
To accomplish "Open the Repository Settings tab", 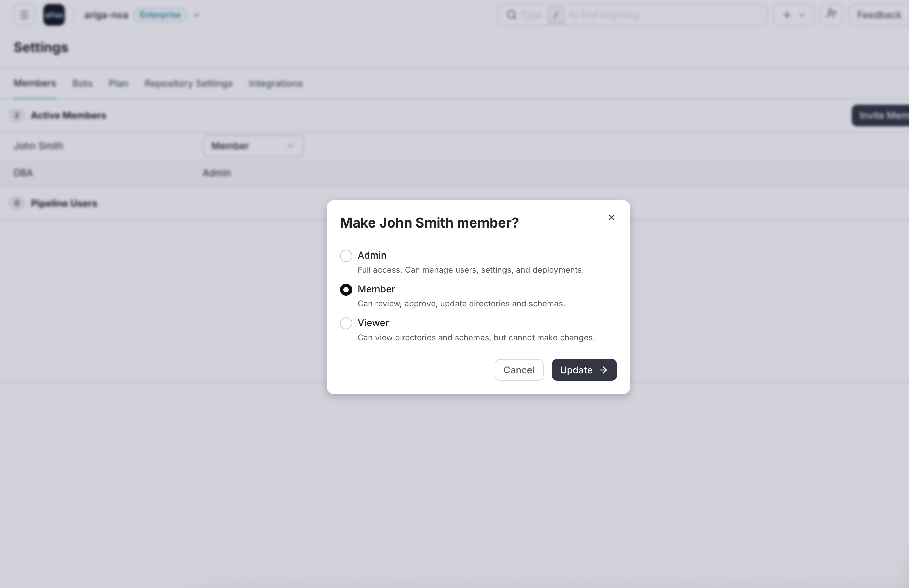I will tap(188, 83).
